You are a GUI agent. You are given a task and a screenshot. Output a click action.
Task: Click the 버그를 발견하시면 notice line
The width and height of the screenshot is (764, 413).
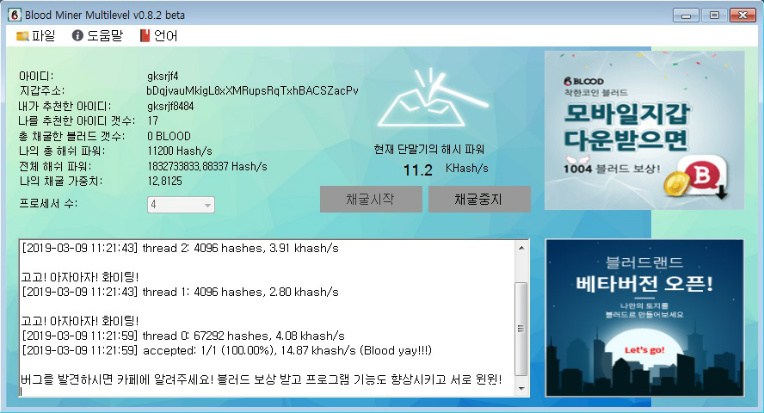[x=261, y=379]
